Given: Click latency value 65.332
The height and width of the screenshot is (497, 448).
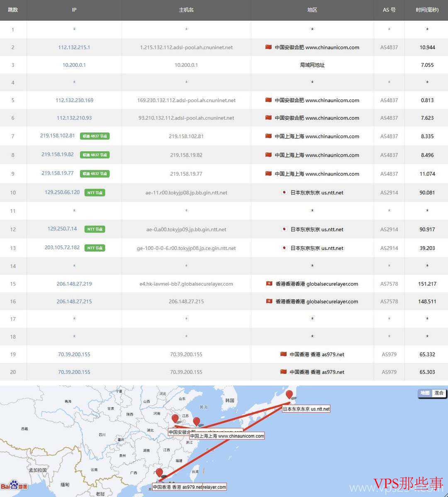Looking at the screenshot, I should coord(427,354).
